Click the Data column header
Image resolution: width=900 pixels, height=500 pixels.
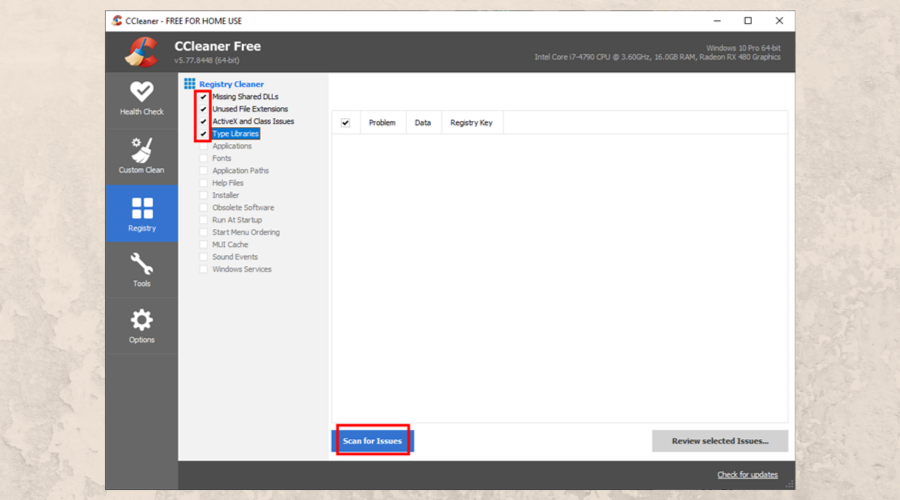[423, 123]
